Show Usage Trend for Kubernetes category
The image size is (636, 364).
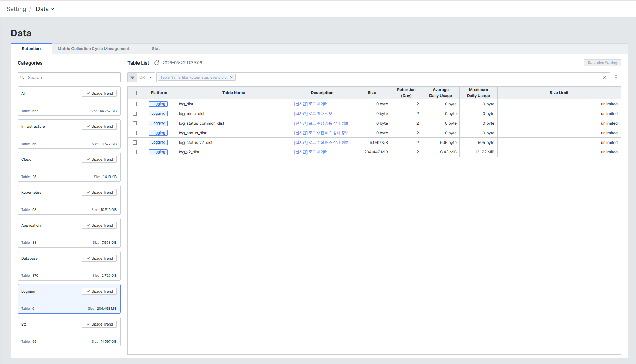99,192
